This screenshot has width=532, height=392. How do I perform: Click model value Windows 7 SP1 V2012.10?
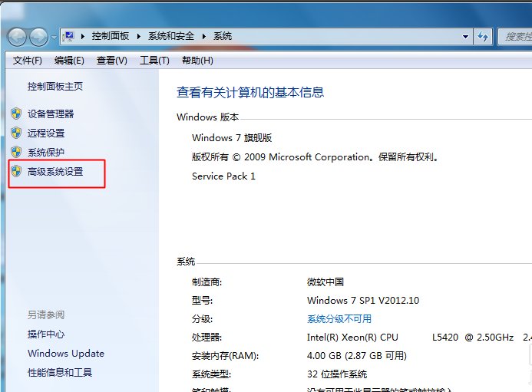pyautogui.click(x=363, y=301)
